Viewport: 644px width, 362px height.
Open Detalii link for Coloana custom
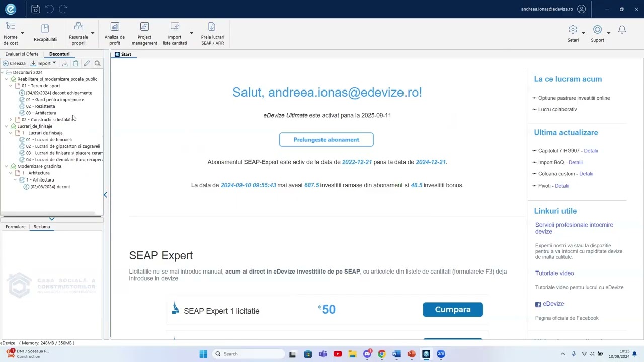pyautogui.click(x=586, y=174)
